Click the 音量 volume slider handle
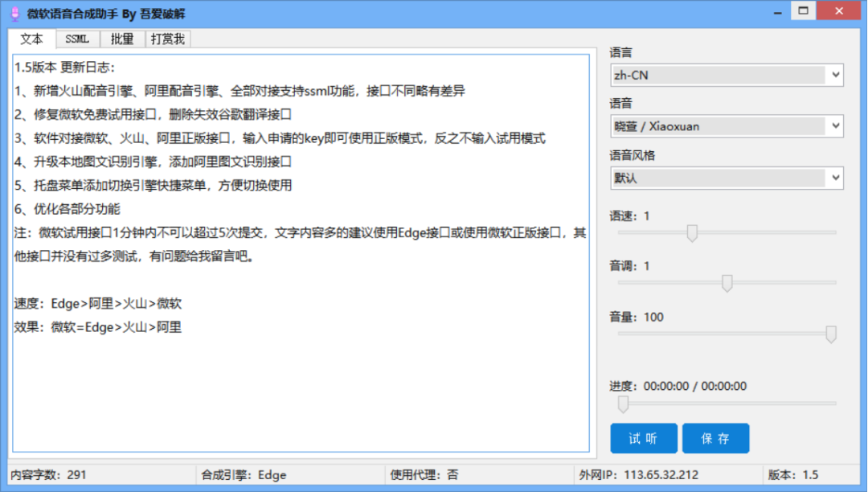Image resolution: width=868 pixels, height=492 pixels. pyautogui.click(x=831, y=334)
